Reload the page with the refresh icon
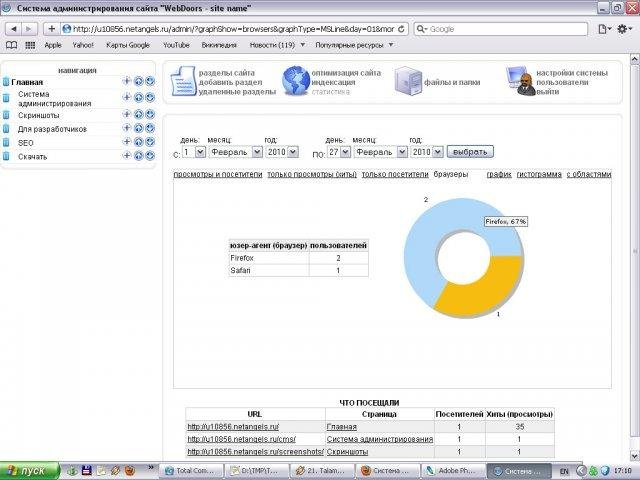 coord(401,29)
